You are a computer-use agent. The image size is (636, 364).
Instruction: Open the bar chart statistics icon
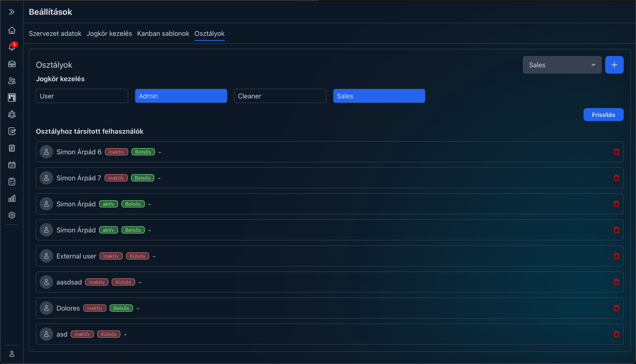[x=12, y=198]
